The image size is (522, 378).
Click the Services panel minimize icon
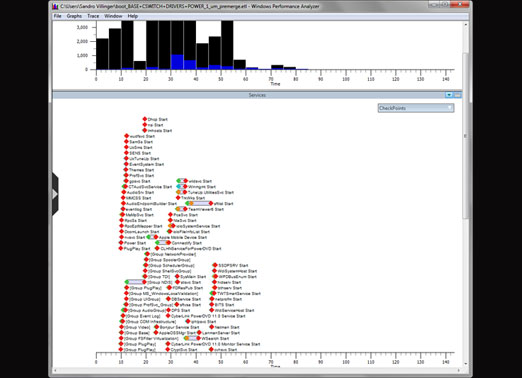point(458,95)
